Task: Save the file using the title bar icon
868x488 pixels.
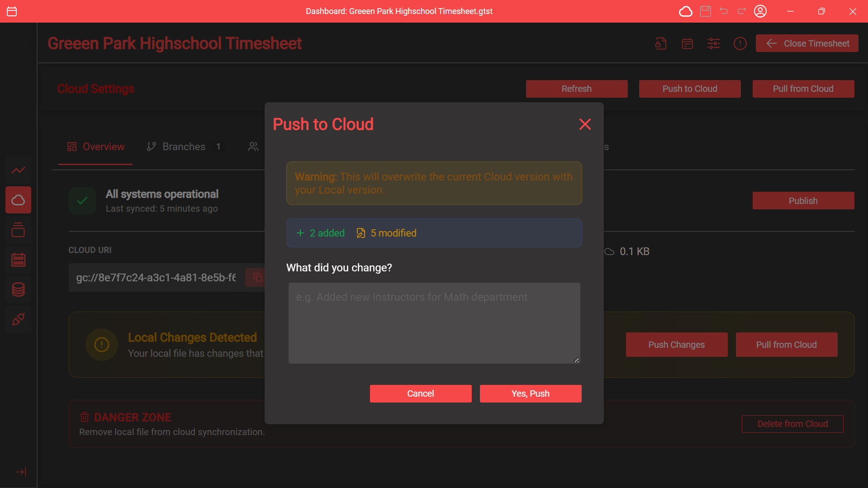Action: [705, 11]
